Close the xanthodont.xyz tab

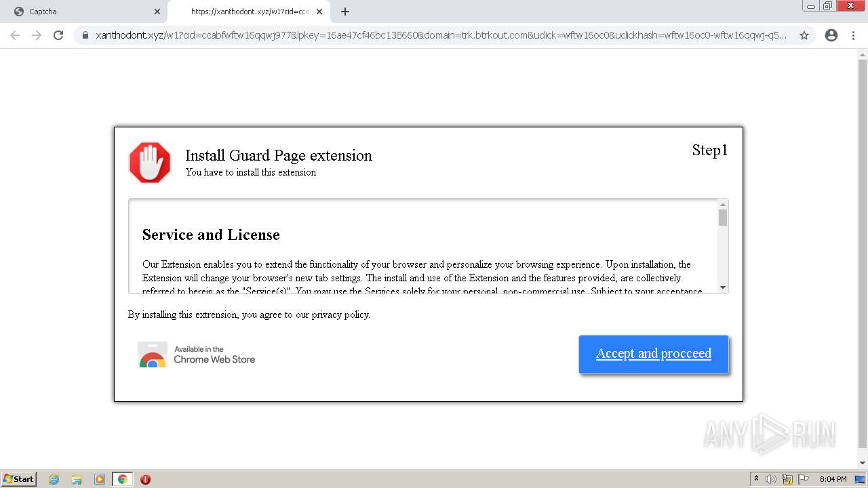click(319, 12)
